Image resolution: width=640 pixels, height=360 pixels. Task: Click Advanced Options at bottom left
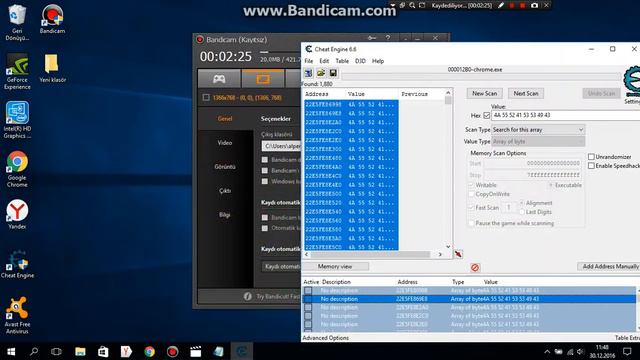pos(326,338)
